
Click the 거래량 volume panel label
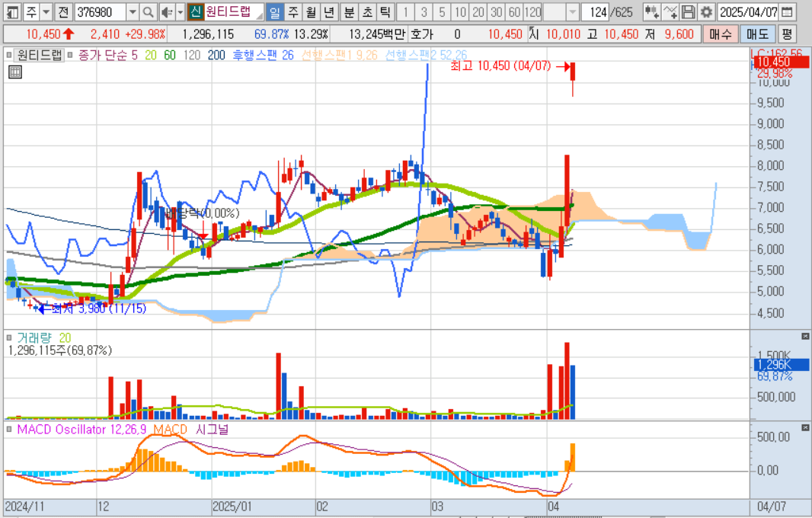coord(34,338)
